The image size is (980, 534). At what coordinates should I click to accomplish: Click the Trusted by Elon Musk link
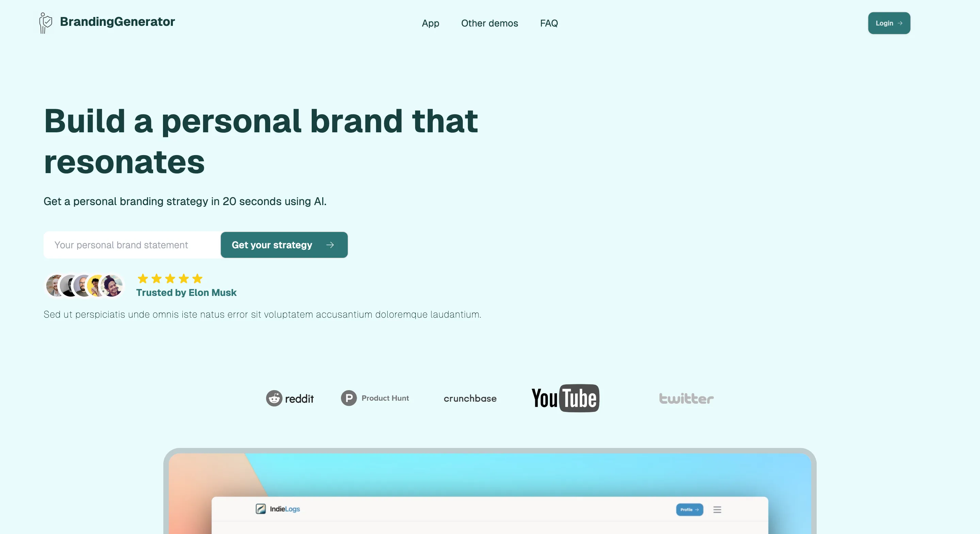[186, 292]
